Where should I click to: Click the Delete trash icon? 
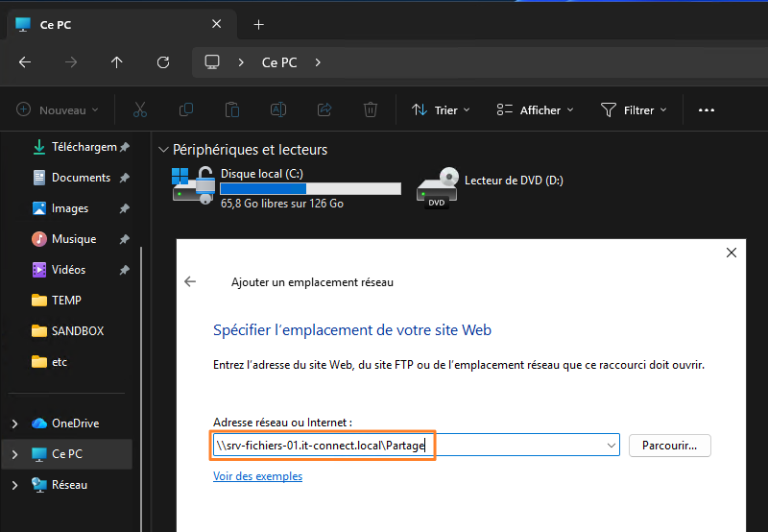click(x=371, y=110)
